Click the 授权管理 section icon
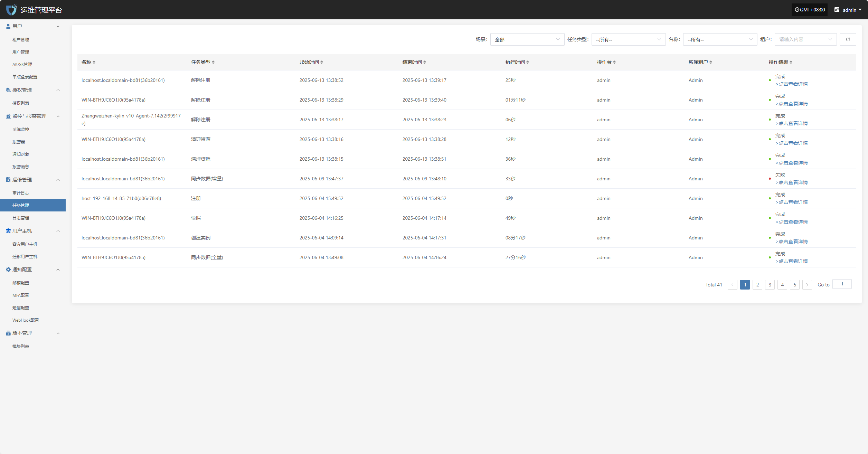This screenshot has height=454, width=868. (8, 90)
